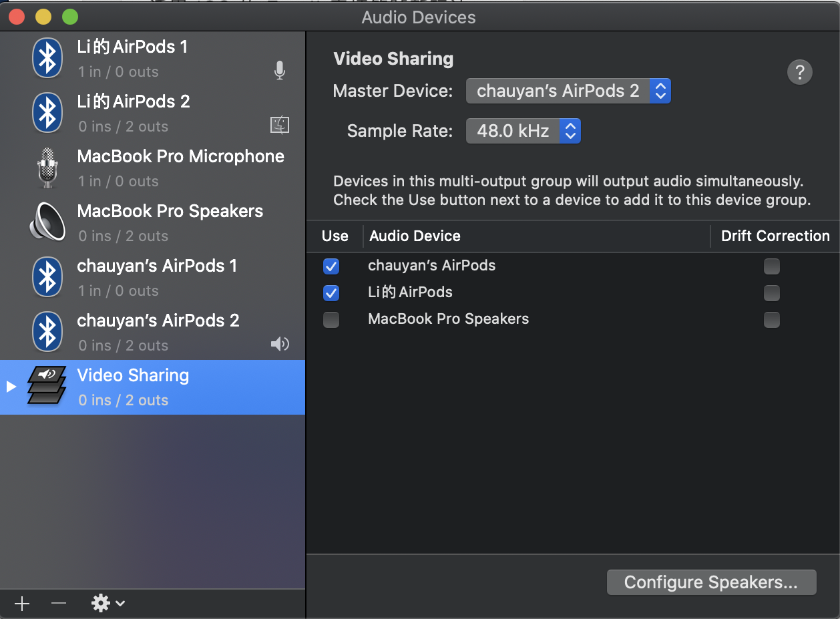Enable Drift Correction for MacBook Pro Speakers

point(771,320)
